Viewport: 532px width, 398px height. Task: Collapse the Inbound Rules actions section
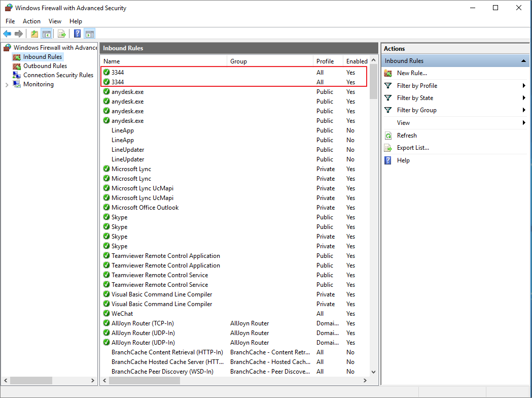click(523, 61)
